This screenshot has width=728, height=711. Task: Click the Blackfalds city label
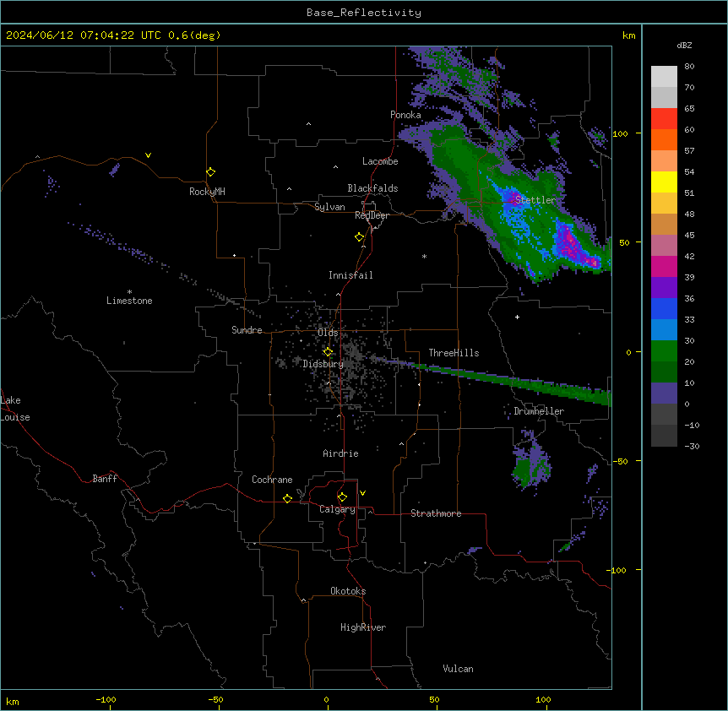click(x=372, y=188)
